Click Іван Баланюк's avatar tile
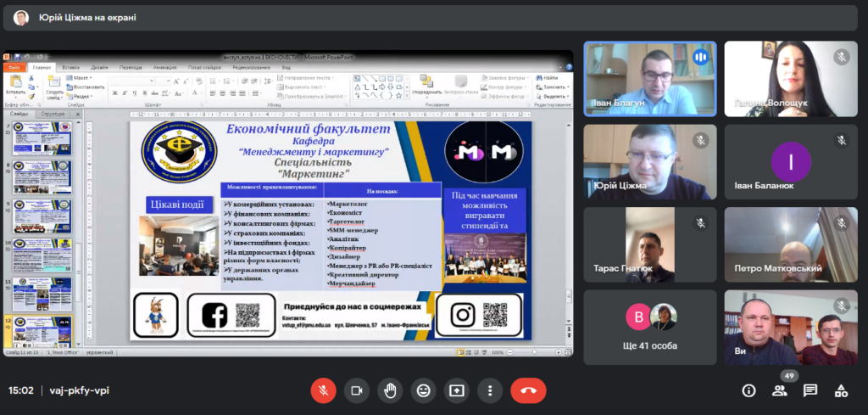Screen dimensions: 868x415 click(791, 161)
